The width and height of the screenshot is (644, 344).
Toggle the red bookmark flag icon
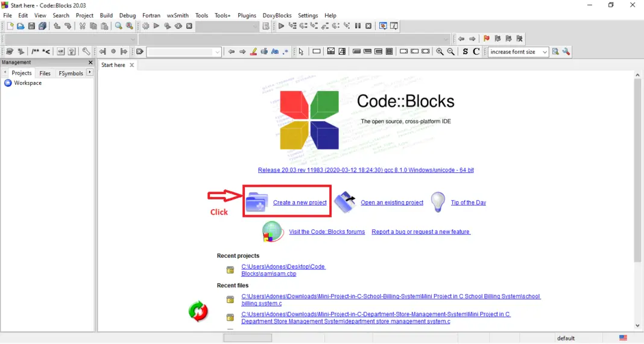[x=487, y=39]
